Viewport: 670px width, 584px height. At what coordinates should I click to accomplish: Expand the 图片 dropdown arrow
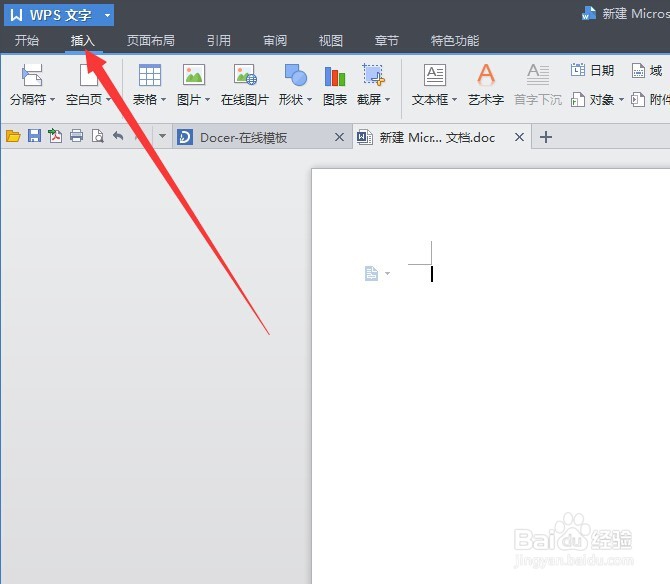tap(208, 100)
